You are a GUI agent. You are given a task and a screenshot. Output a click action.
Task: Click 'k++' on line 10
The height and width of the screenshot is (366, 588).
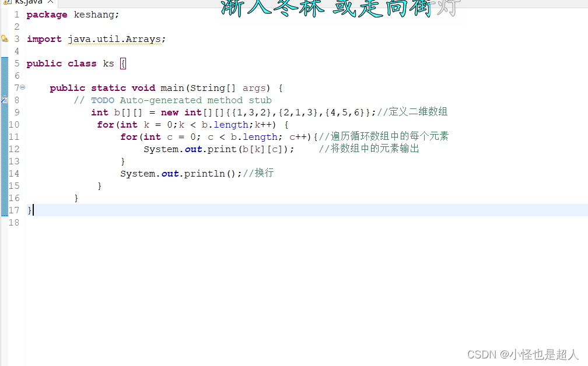tap(263, 125)
